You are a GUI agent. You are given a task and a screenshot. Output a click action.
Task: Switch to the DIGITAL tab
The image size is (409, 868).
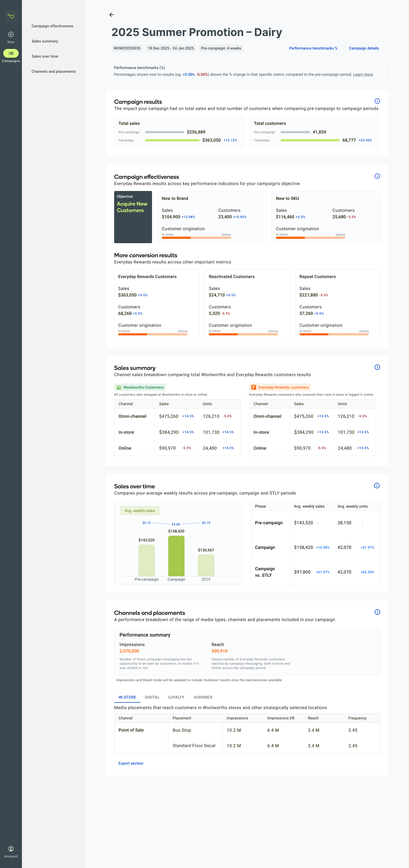coord(152,697)
